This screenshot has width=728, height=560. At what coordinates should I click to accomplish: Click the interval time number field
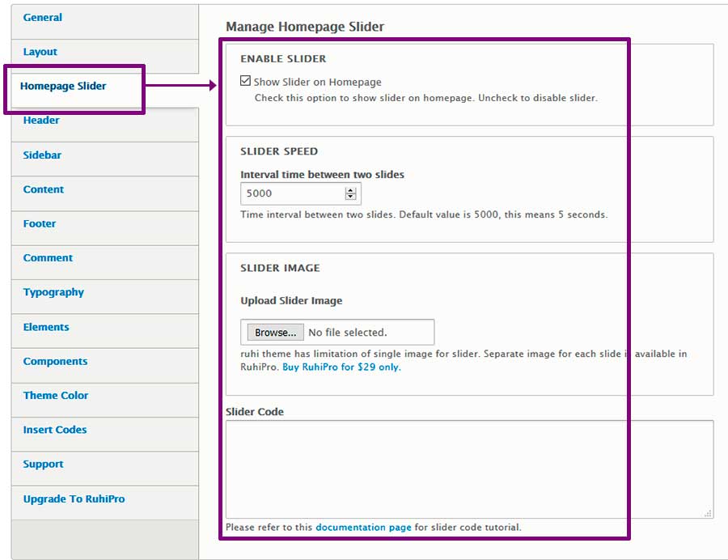[x=292, y=193]
